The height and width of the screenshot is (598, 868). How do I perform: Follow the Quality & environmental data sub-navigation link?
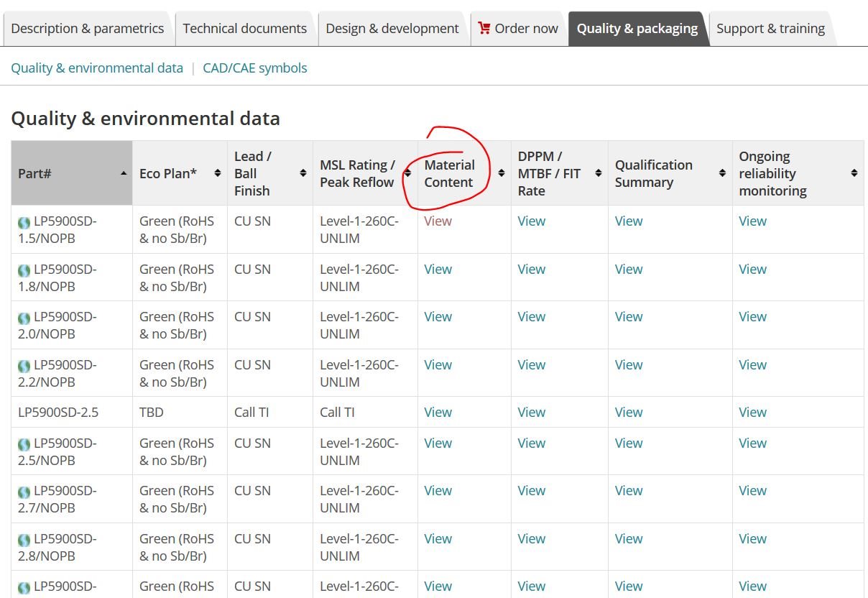tap(97, 68)
